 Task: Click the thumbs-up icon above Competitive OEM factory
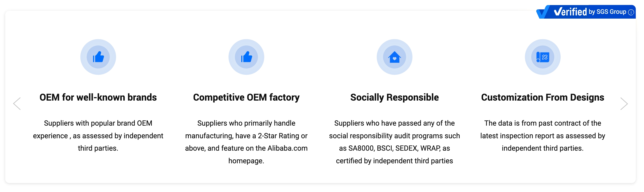coord(246,57)
